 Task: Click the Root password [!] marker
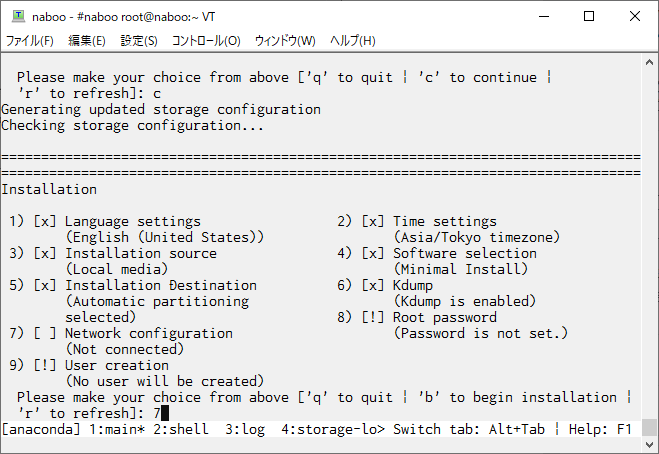point(373,317)
